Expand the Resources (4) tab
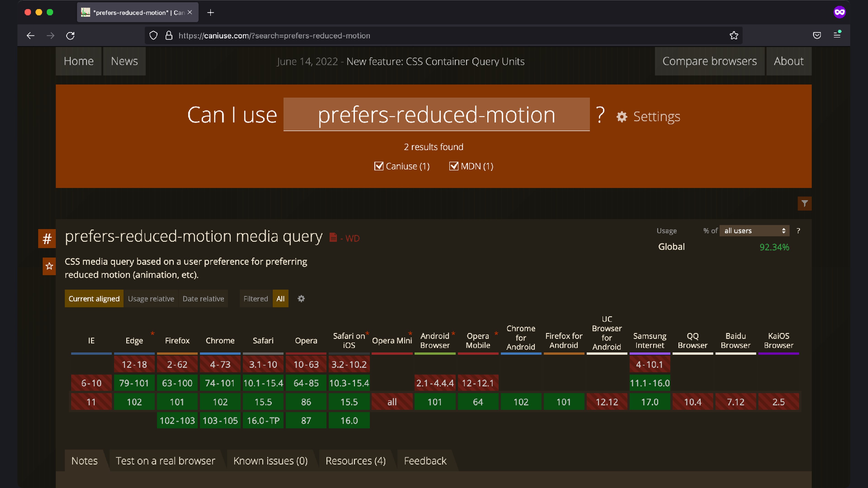This screenshot has width=868, height=488. (x=356, y=461)
